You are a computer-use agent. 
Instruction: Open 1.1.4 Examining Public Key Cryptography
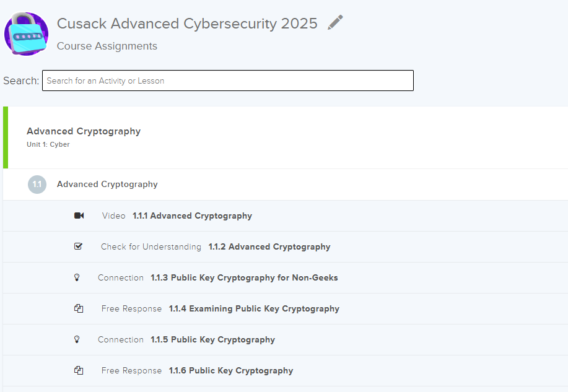coord(254,309)
